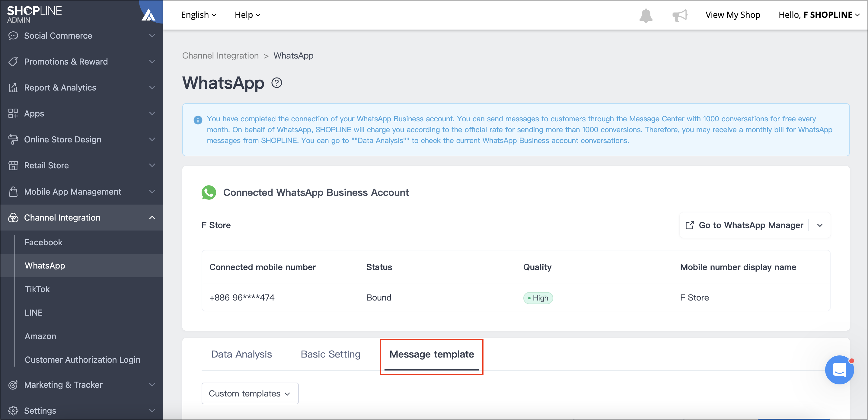Open the Help dropdown menu
The width and height of the screenshot is (868, 420).
tap(247, 15)
